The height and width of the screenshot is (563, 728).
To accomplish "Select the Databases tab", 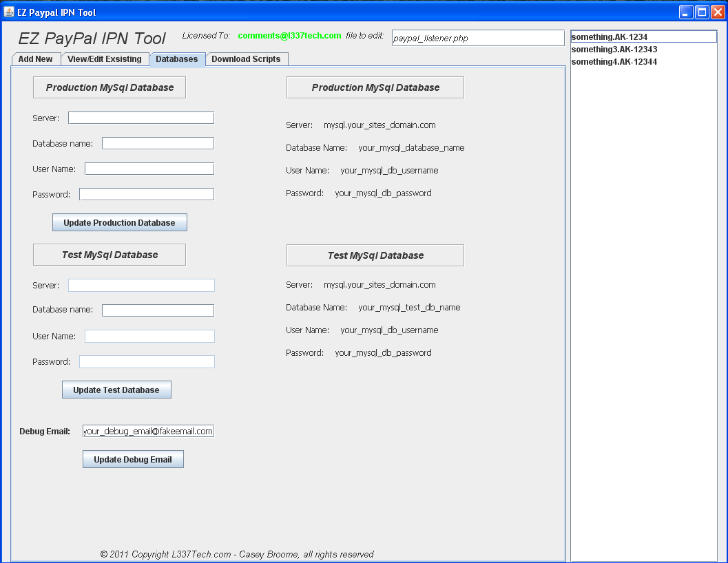I will tap(177, 59).
